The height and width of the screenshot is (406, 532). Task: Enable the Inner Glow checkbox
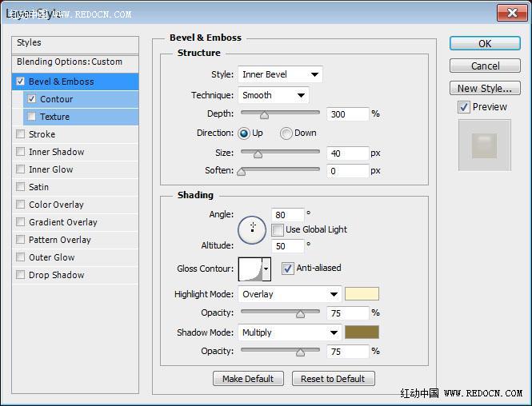point(20,169)
